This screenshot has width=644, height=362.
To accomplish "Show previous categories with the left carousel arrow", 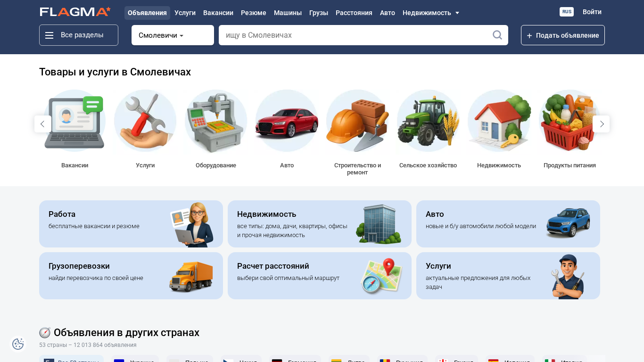I will [42, 124].
